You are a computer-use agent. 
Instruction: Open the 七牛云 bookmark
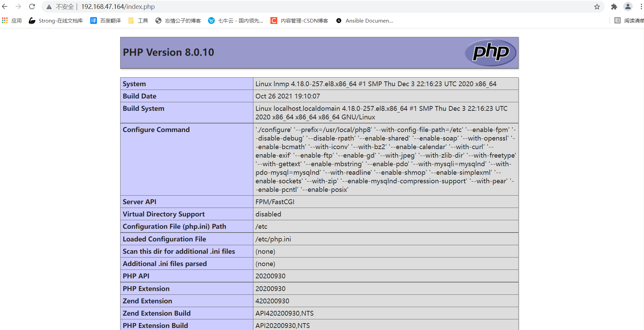236,21
